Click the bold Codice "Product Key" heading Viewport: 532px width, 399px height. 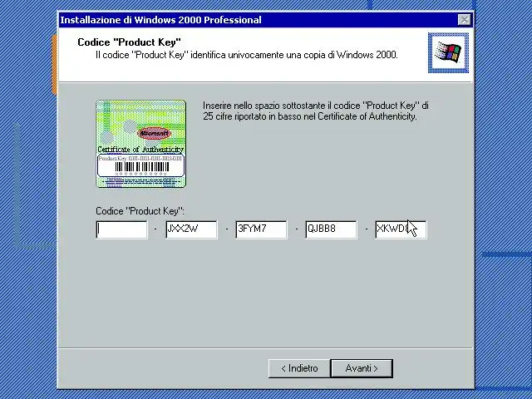point(129,42)
